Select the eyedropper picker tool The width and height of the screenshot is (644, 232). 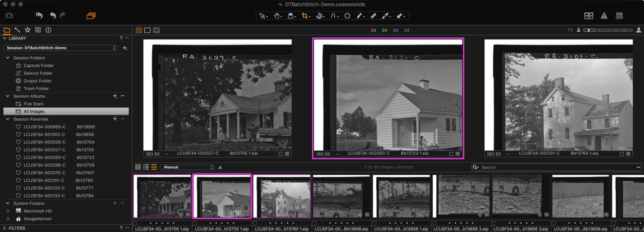coord(386,16)
